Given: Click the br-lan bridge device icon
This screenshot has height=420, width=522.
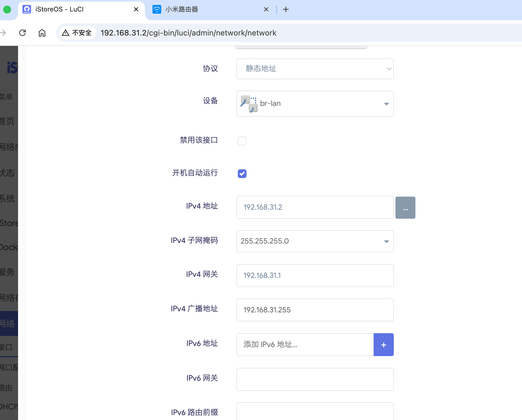Looking at the screenshot, I should 249,104.
